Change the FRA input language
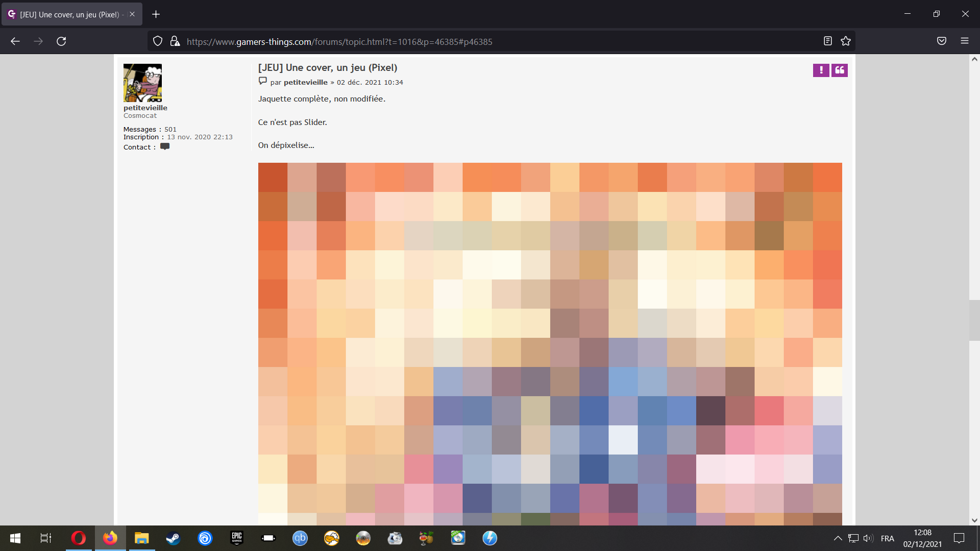This screenshot has width=980, height=551. coord(888,538)
